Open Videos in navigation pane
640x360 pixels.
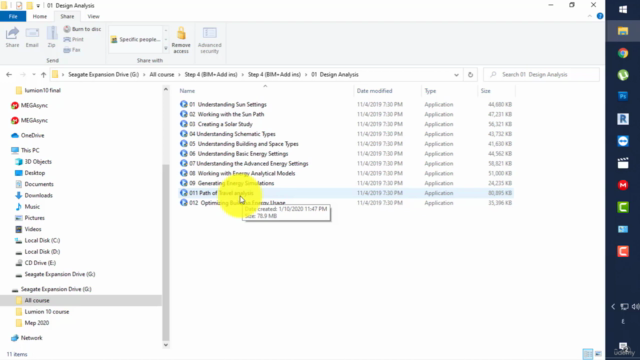point(33,229)
